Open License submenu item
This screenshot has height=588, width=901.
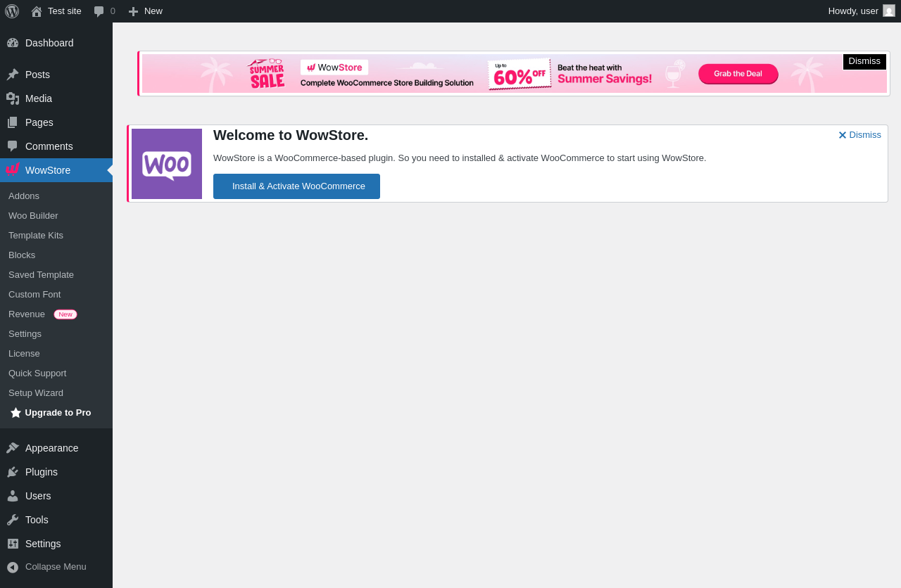coord(56,354)
